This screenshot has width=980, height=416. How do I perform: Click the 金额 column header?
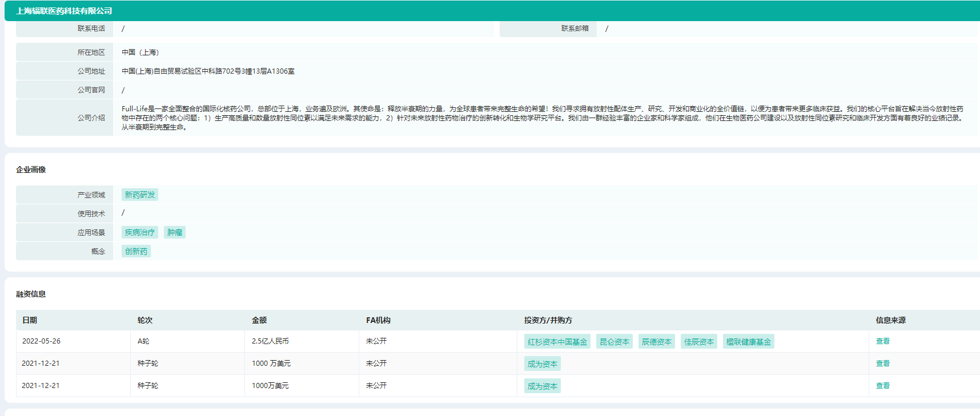[259, 320]
